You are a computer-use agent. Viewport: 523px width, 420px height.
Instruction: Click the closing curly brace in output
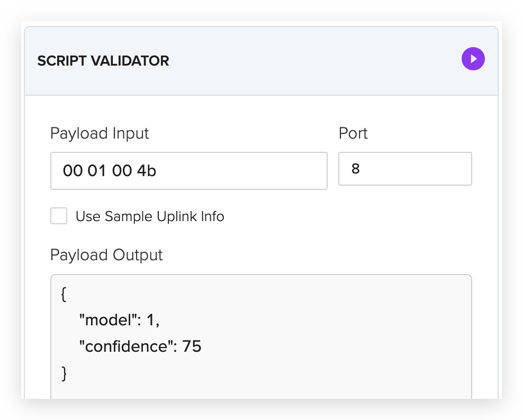[64, 373]
